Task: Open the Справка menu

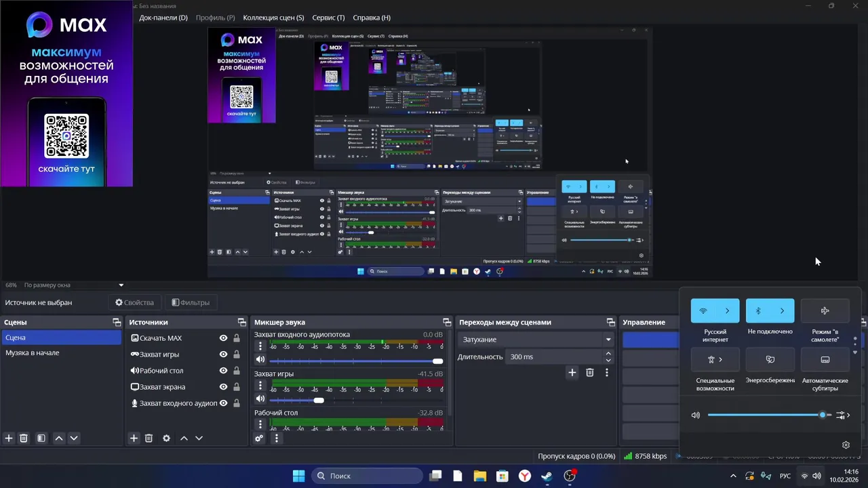Action: 372,18
